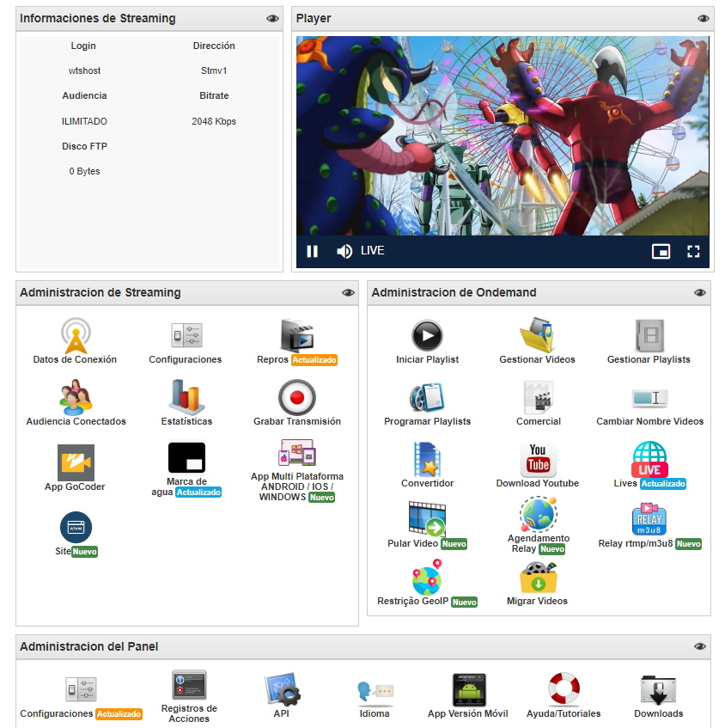725x728 pixels.
Task: Toggle visibility of Administracion de Ondemand panel
Action: (x=700, y=292)
